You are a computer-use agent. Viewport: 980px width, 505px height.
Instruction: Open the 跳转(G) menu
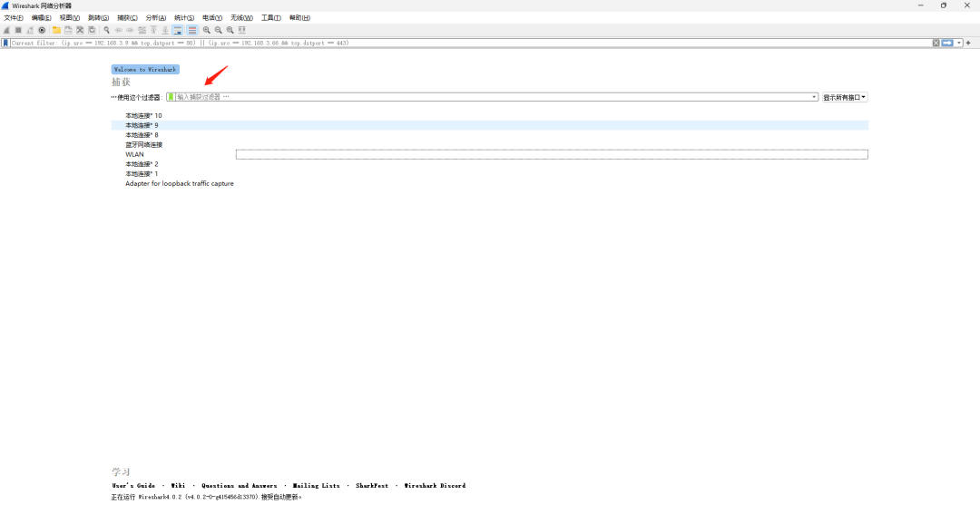98,17
